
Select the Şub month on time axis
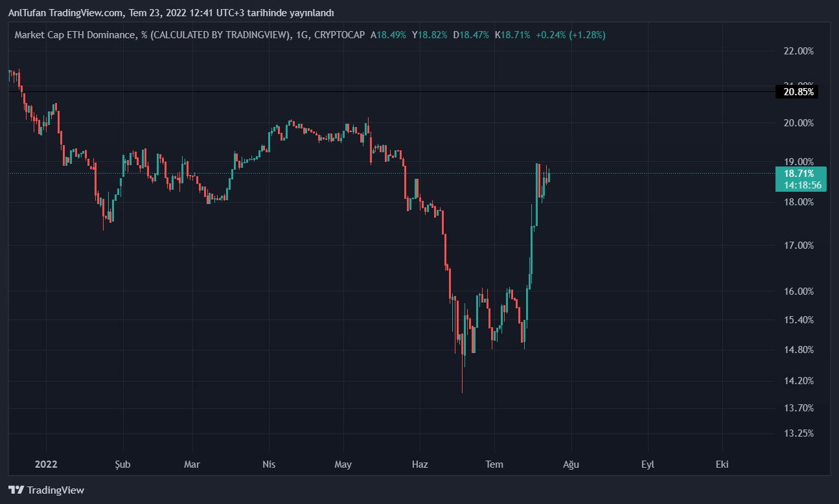(122, 464)
